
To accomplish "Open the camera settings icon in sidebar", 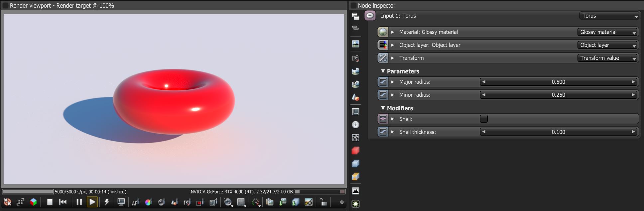I will (x=355, y=58).
